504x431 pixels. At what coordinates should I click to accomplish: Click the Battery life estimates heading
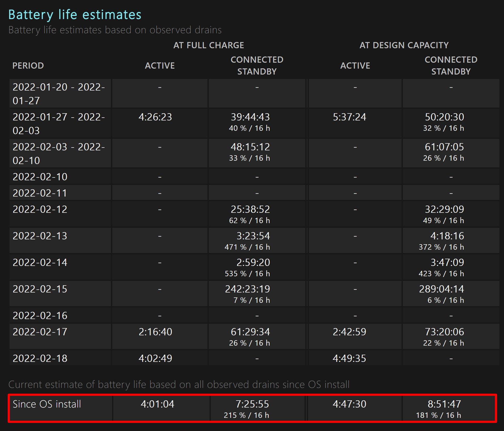click(75, 15)
